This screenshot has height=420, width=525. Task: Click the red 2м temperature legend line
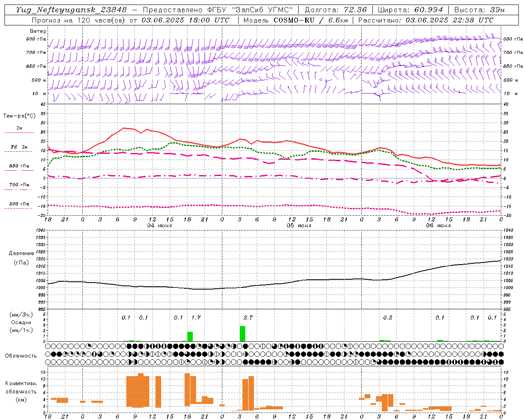(x=19, y=133)
